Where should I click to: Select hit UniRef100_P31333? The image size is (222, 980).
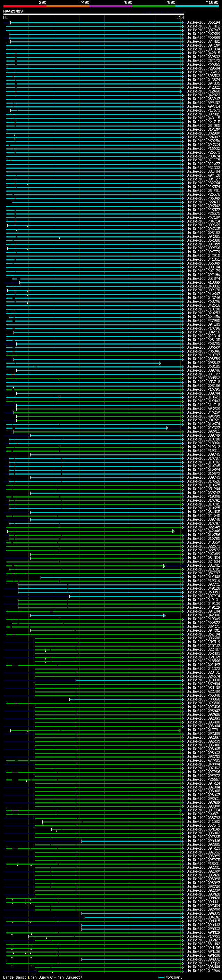point(203,168)
